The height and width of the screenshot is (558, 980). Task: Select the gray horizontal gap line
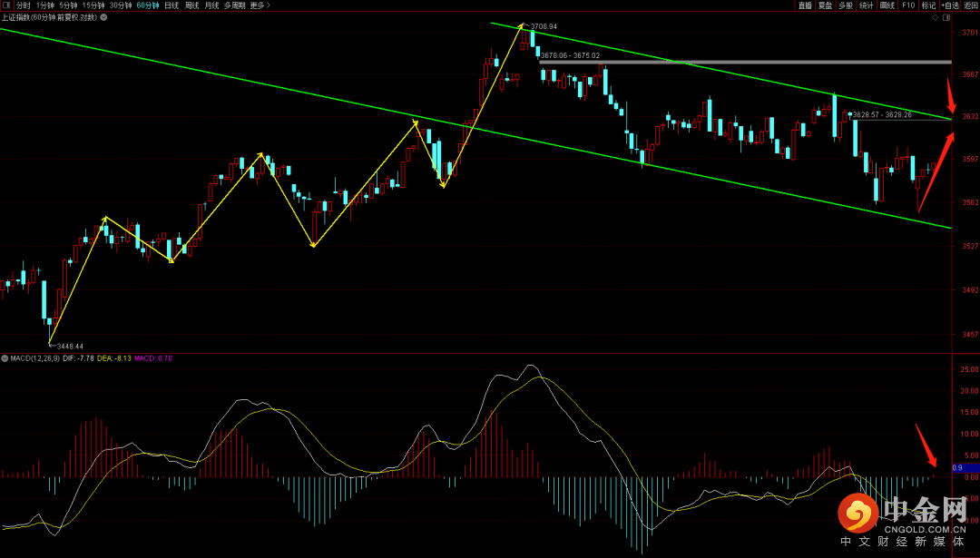(x=746, y=63)
